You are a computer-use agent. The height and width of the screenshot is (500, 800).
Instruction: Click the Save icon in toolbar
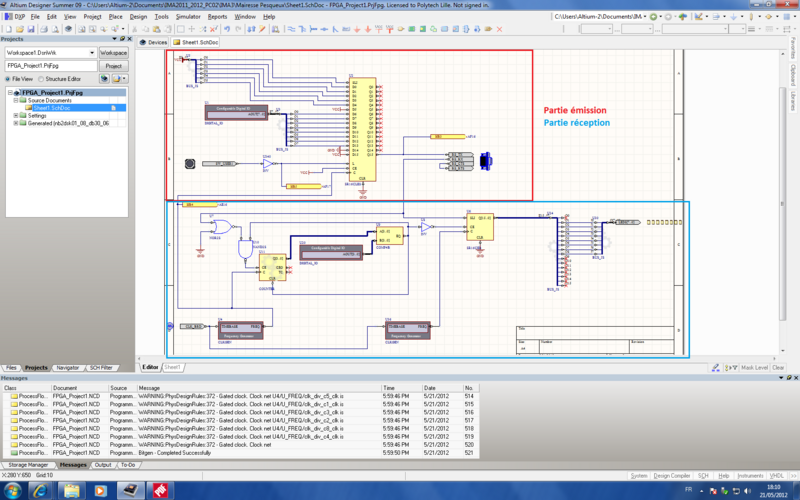coord(30,29)
